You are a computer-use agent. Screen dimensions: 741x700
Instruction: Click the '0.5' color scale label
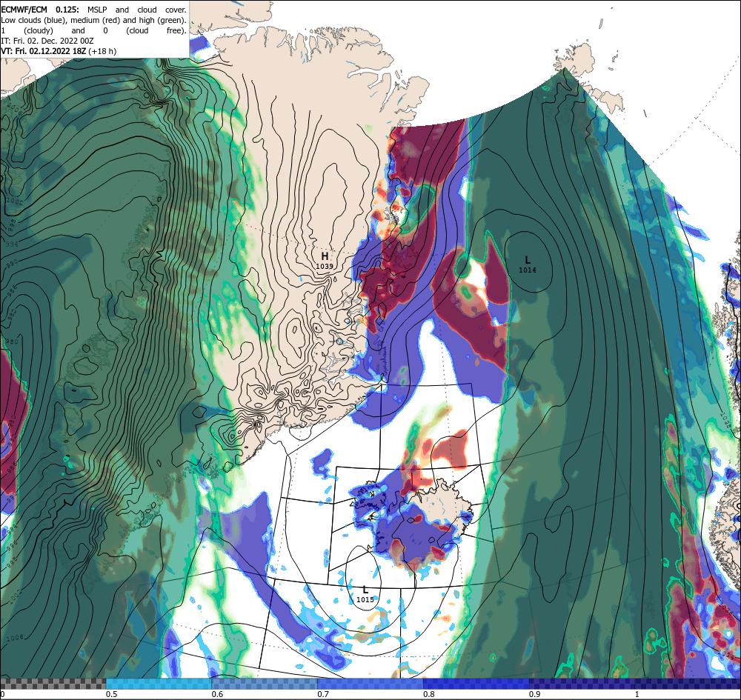pos(112,694)
